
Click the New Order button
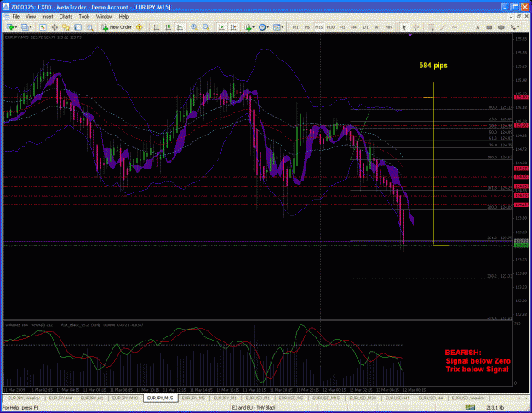tap(117, 27)
